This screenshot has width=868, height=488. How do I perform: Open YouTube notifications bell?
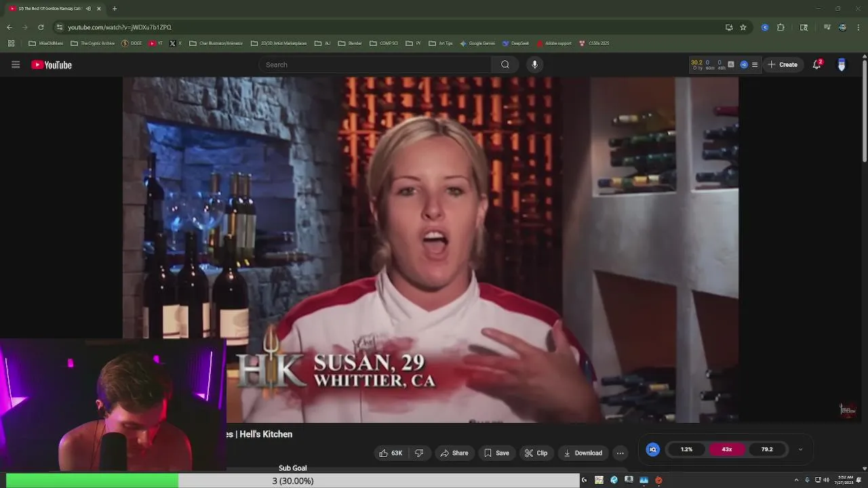click(x=817, y=64)
